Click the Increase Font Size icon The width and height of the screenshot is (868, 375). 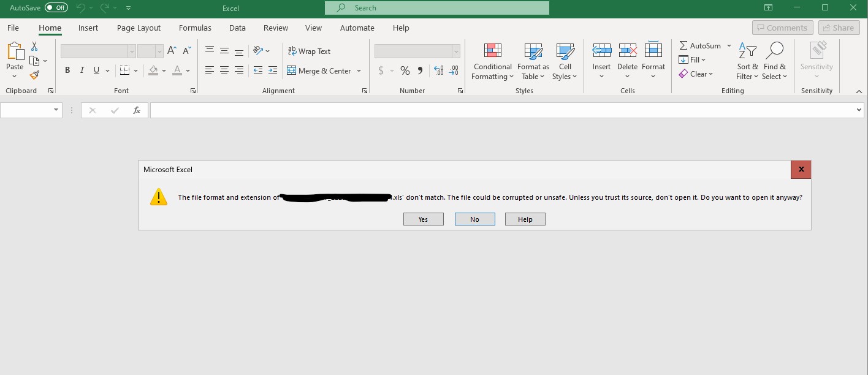[172, 51]
